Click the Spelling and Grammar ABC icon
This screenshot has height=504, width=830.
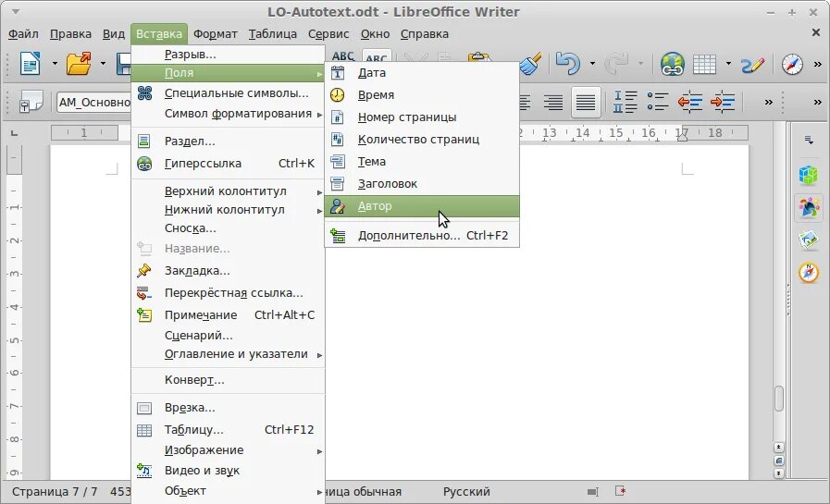coord(343,56)
